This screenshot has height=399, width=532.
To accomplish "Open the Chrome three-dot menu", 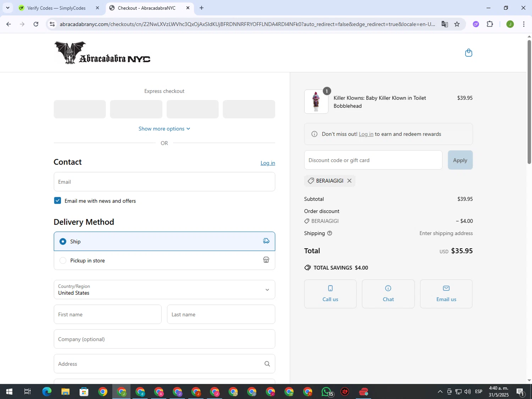I will click(523, 24).
